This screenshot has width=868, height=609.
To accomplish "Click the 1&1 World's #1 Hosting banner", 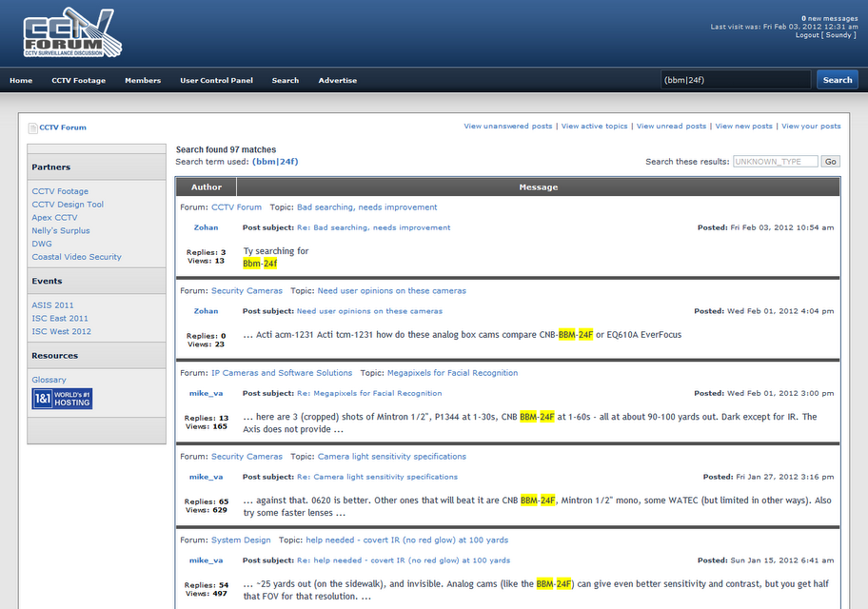I will [62, 399].
